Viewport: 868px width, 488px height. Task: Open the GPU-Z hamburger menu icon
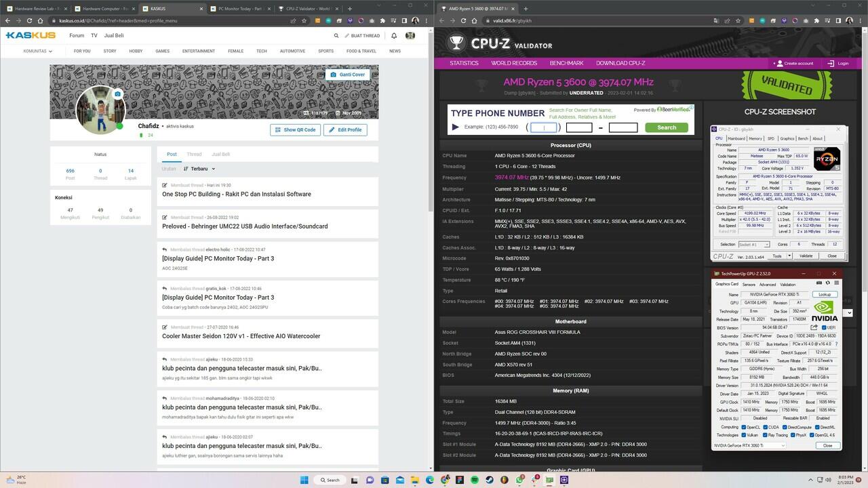[x=836, y=283]
